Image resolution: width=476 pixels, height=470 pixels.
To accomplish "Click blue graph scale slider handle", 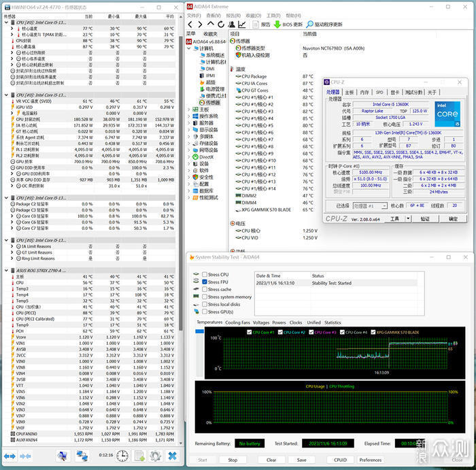I will coord(199,331).
